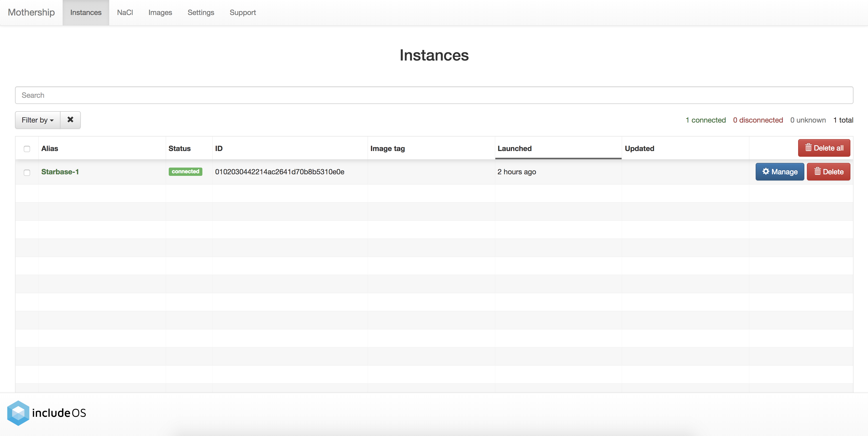Open the Starbase-1 instance link
Screen dimensions: 868x436
[x=60, y=172]
